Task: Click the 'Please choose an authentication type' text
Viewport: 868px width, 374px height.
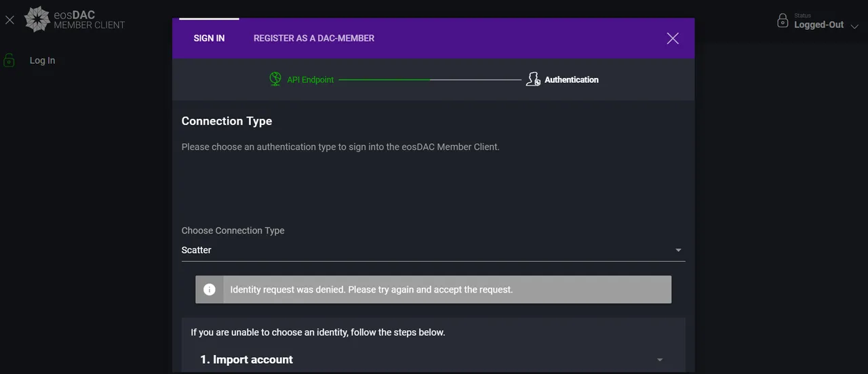Action: 340,147
